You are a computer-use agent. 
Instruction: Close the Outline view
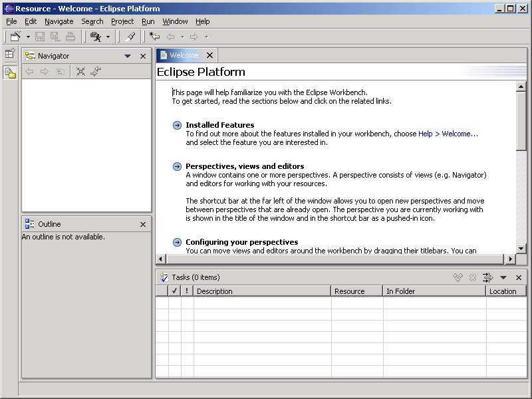click(143, 224)
